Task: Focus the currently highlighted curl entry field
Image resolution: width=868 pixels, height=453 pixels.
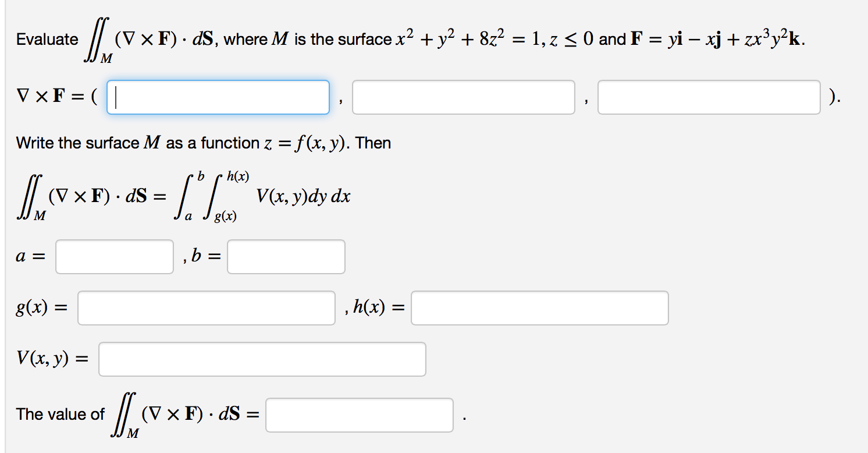Action: 218,97
